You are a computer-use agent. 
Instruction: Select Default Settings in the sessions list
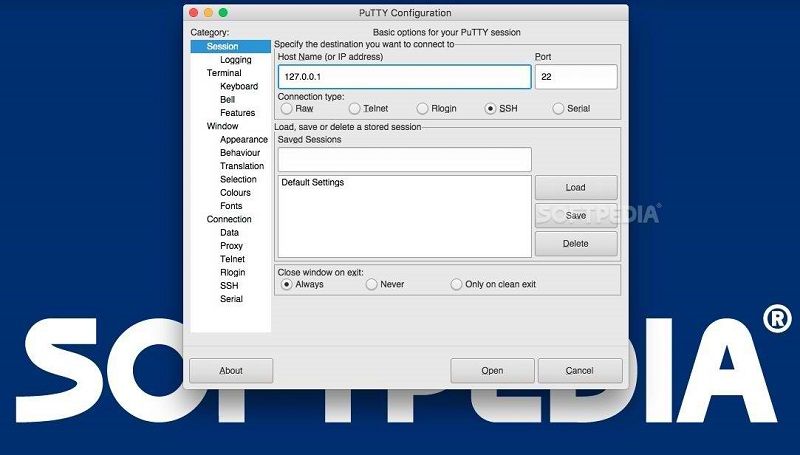tap(313, 183)
